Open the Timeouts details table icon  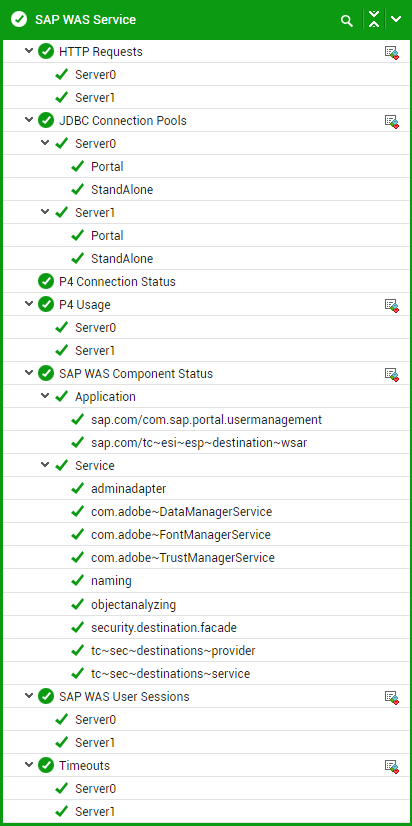tap(391, 765)
